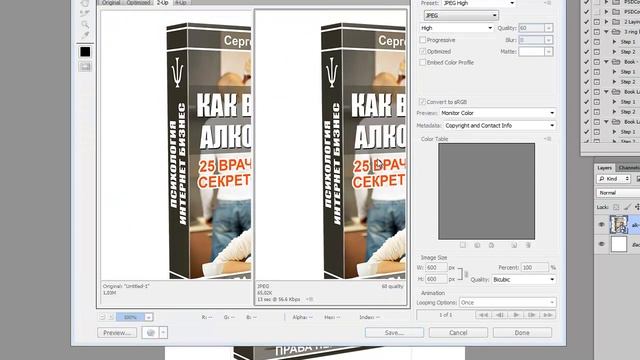Toggle dialog box for 'Book -' action row

pos(597,62)
